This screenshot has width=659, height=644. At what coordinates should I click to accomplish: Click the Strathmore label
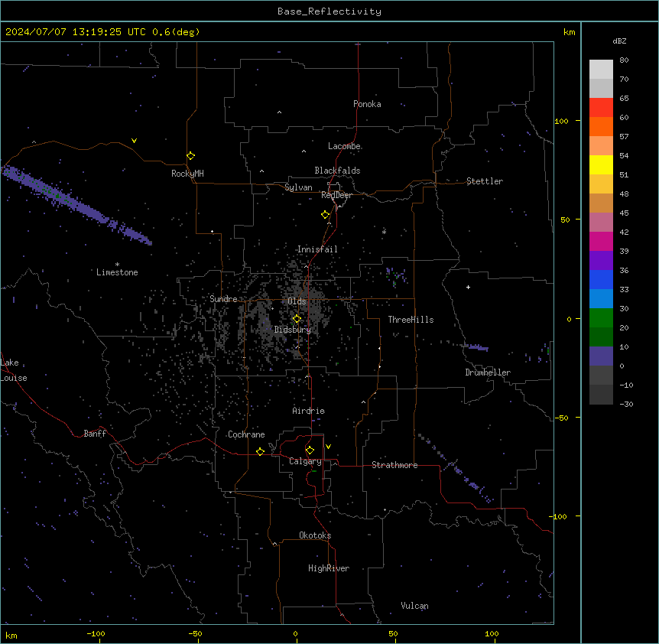pos(394,465)
